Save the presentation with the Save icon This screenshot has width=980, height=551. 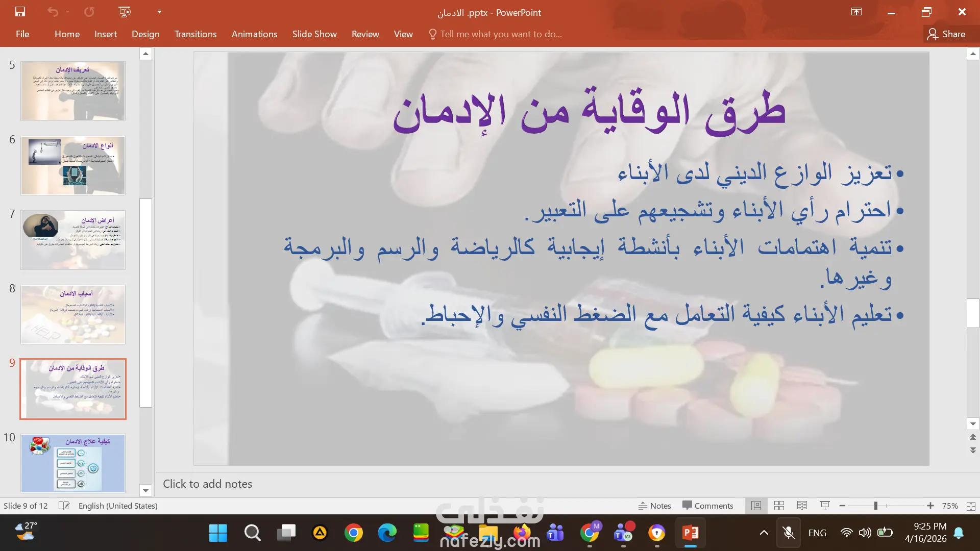point(20,12)
